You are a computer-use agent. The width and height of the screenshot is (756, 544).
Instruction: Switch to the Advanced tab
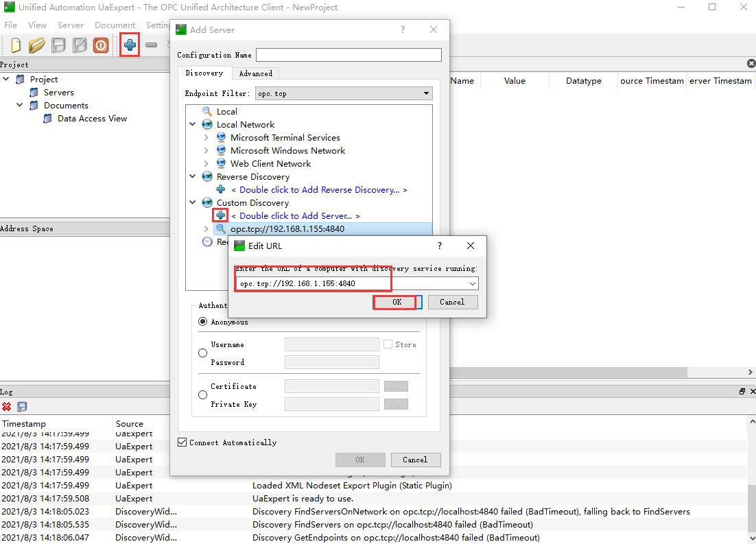pyautogui.click(x=255, y=73)
